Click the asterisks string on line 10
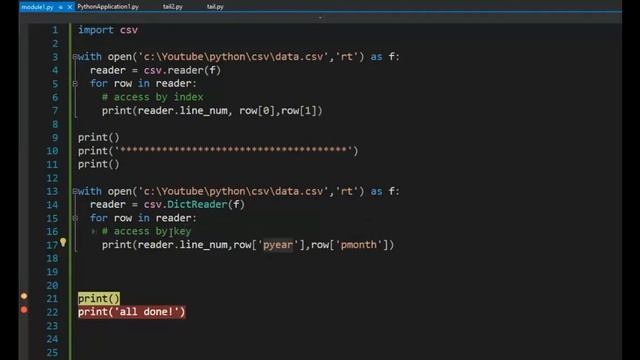This screenshot has width=640, height=360. click(x=233, y=151)
